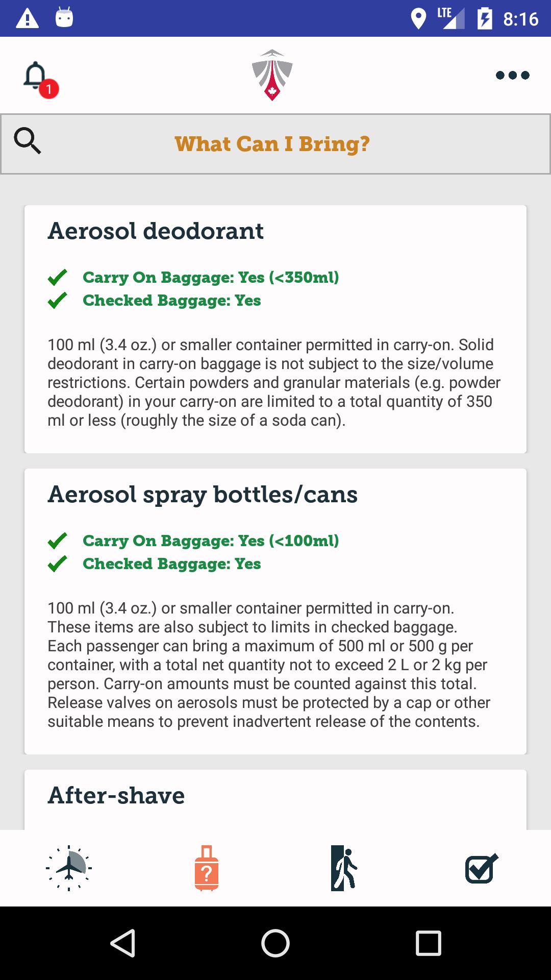The height and width of the screenshot is (980, 551).
Task: Tap deodorant Checked Baggage green checkmark
Action: tap(57, 301)
